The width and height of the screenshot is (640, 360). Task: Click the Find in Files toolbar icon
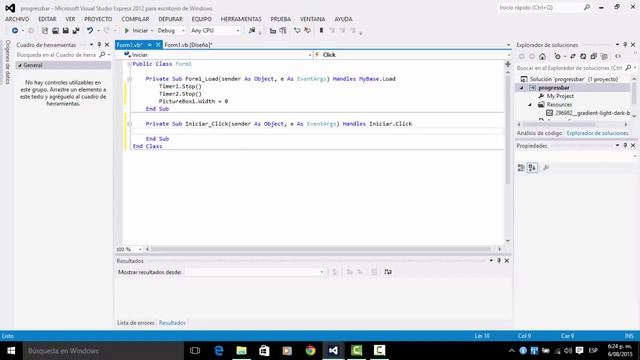[x=252, y=31]
